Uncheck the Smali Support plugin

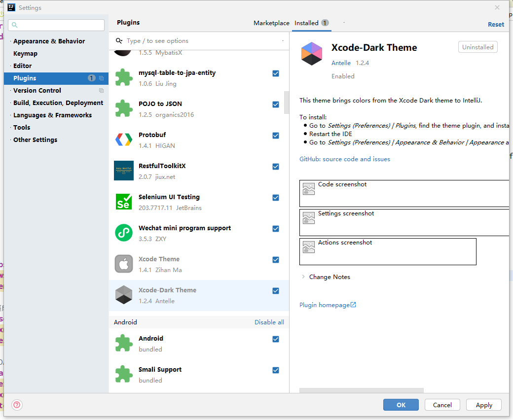click(276, 370)
